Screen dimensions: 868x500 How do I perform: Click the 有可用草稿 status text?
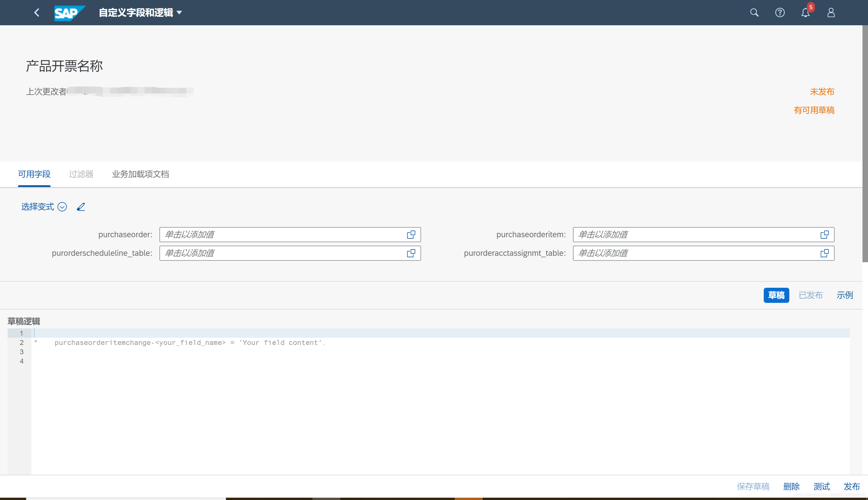click(814, 110)
